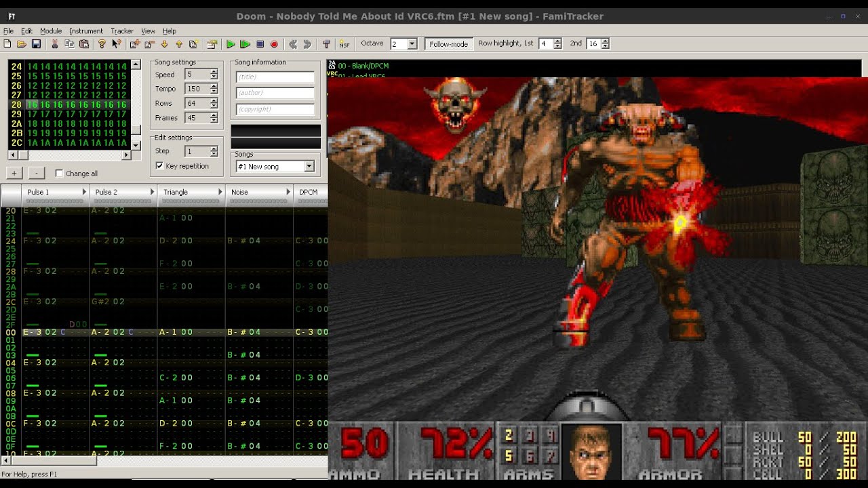Image resolution: width=868 pixels, height=488 pixels.
Task: Open About via the question mark icon
Action: (x=102, y=44)
